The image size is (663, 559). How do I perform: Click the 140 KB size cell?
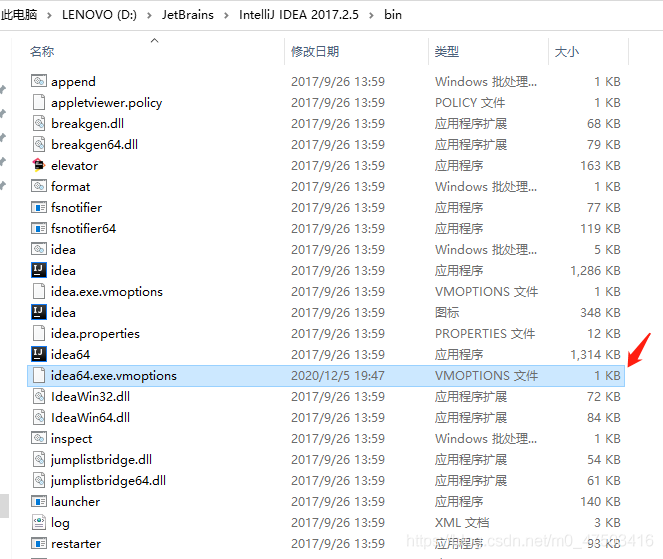click(x=600, y=501)
